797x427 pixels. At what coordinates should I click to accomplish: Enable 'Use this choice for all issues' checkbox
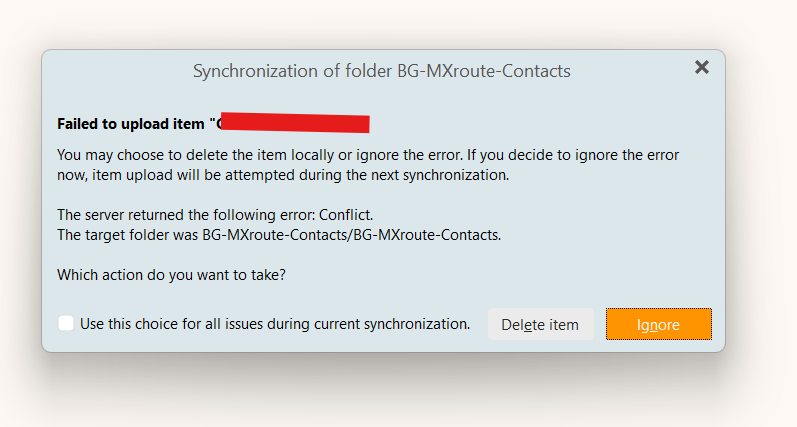click(x=66, y=323)
